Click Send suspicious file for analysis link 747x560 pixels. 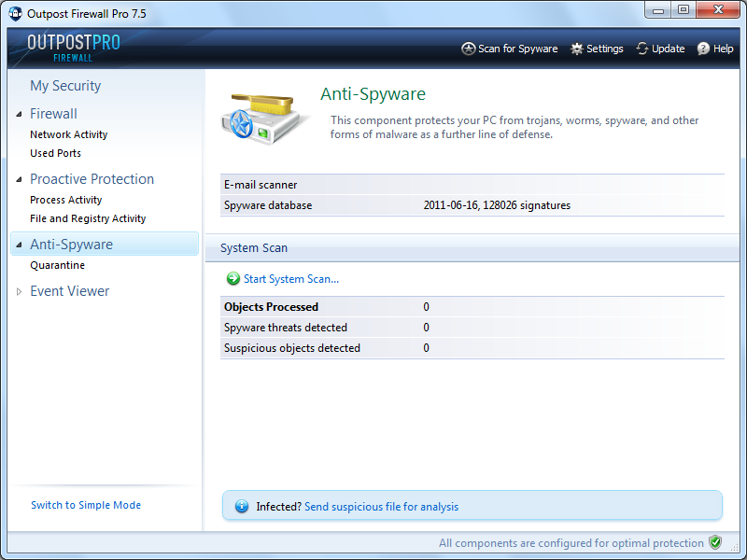381,507
